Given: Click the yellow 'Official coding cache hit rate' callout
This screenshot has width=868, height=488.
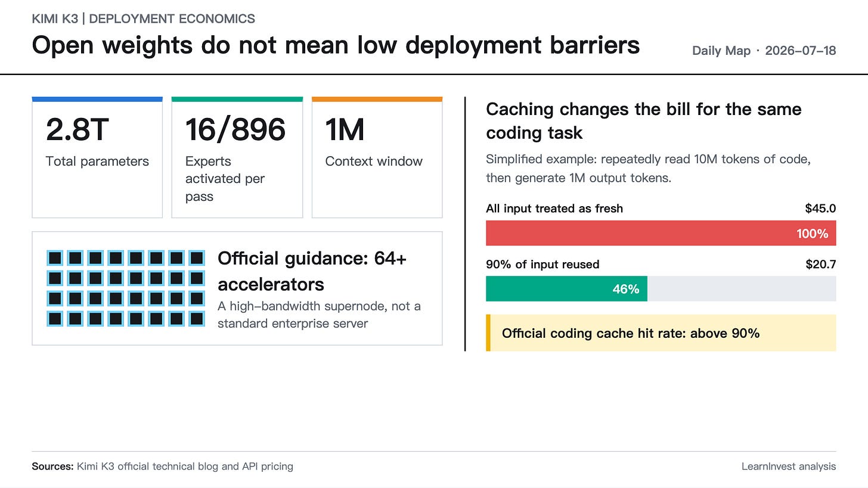Looking at the screenshot, I should 661,333.
